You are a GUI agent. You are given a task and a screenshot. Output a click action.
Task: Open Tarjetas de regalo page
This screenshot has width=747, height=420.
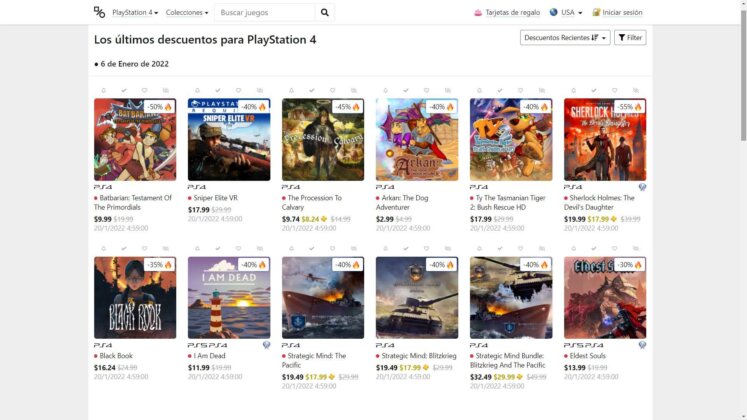click(506, 12)
